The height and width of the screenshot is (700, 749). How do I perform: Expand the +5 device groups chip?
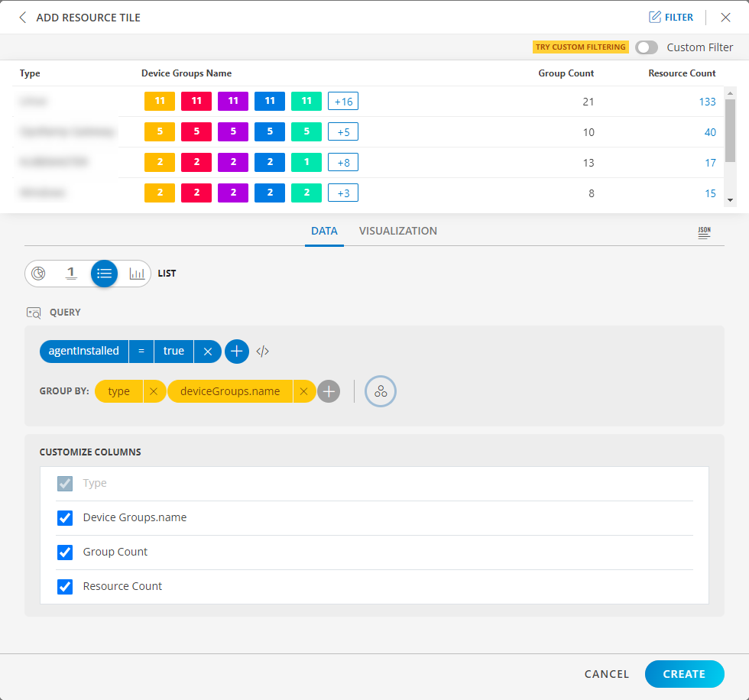tap(342, 131)
